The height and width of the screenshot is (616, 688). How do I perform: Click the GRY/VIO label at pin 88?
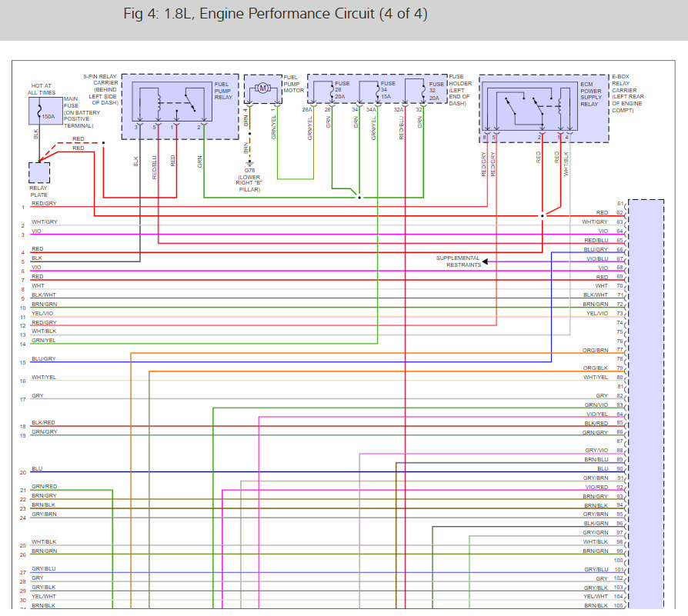coord(596,451)
